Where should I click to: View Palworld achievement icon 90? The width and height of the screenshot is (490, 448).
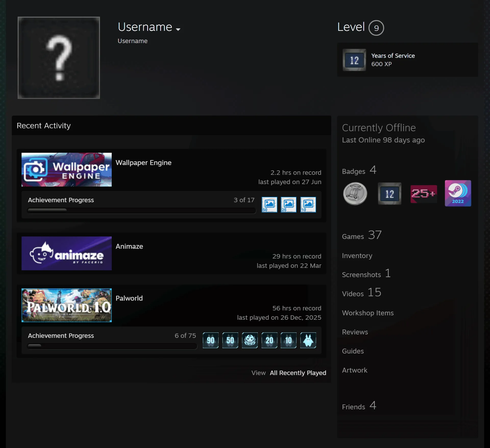click(x=211, y=340)
